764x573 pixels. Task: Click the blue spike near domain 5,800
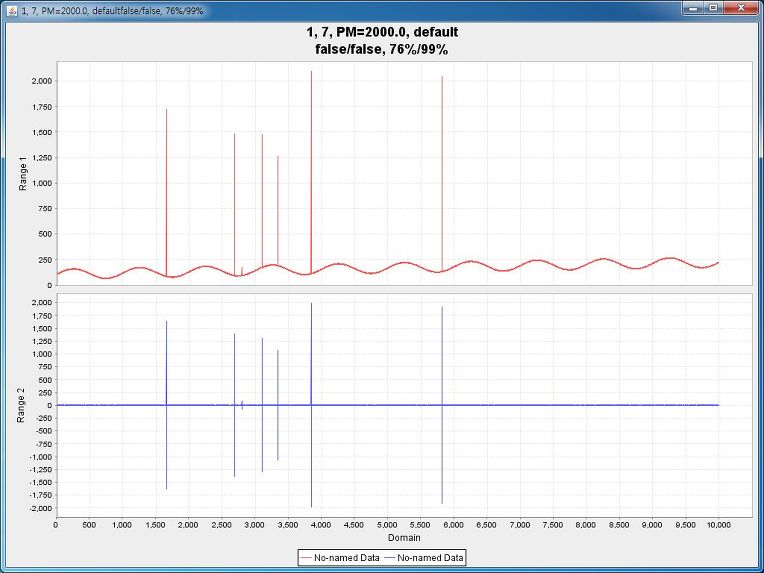pyautogui.click(x=442, y=405)
